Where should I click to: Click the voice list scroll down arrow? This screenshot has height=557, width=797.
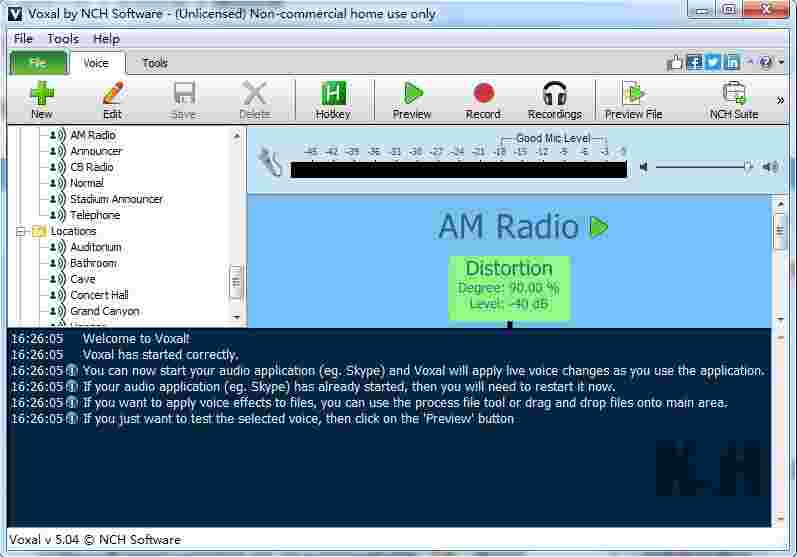(x=236, y=317)
